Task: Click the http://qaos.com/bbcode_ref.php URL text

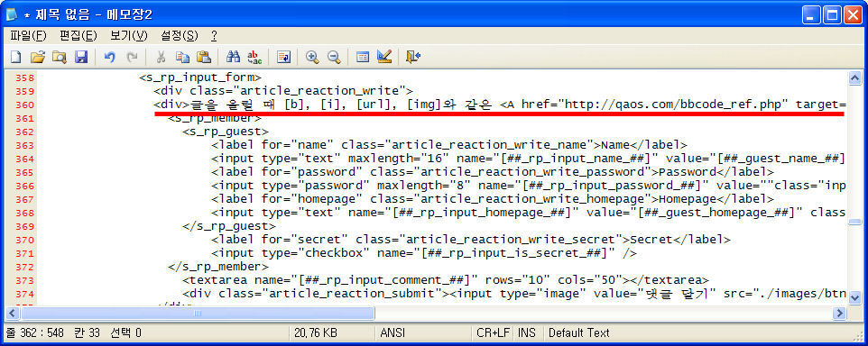Action: (x=677, y=105)
